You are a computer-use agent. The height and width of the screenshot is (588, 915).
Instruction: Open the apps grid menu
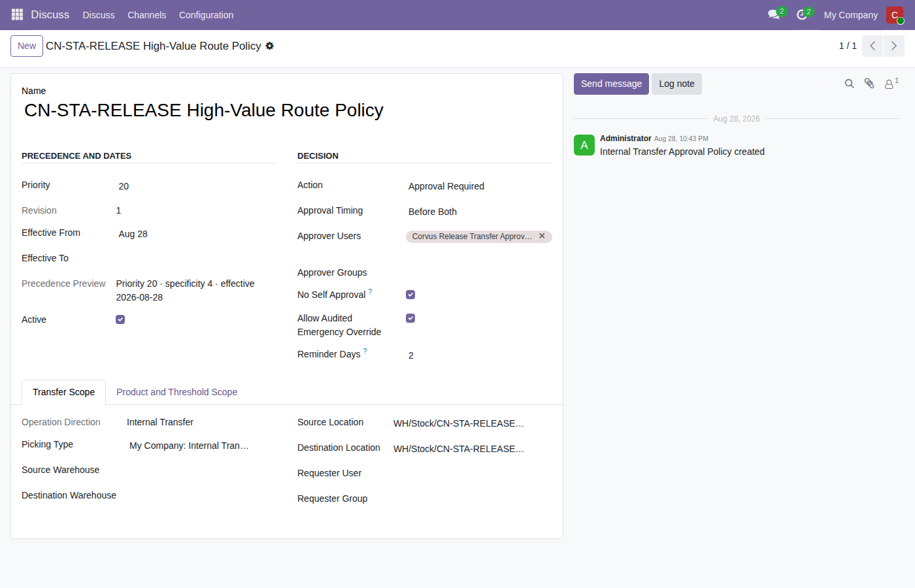(x=17, y=14)
